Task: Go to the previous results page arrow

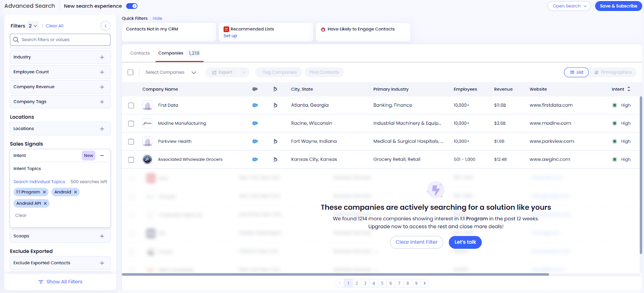Action: pyautogui.click(x=340, y=283)
